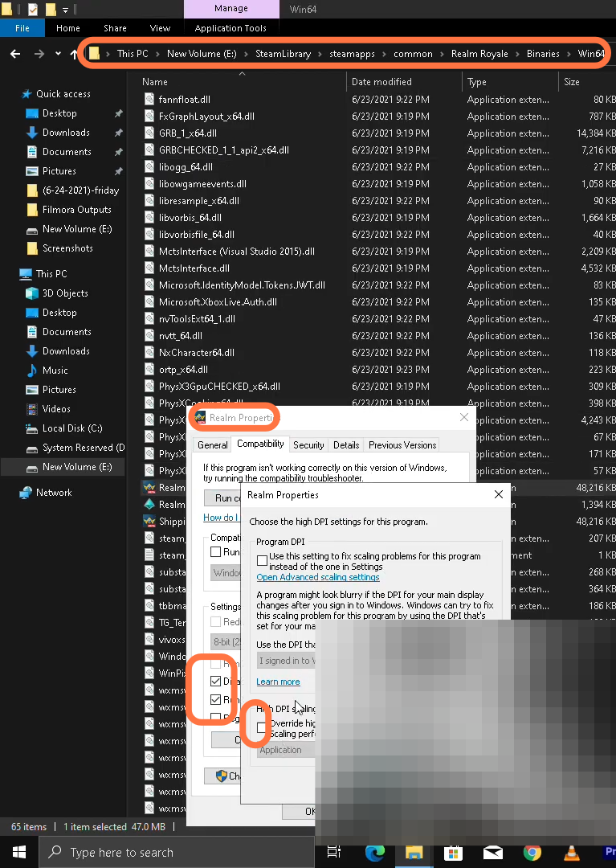Image resolution: width=616 pixels, height=868 pixels.
Task: Open Filmora Outputs folder in Quick access
Action: [x=76, y=210]
